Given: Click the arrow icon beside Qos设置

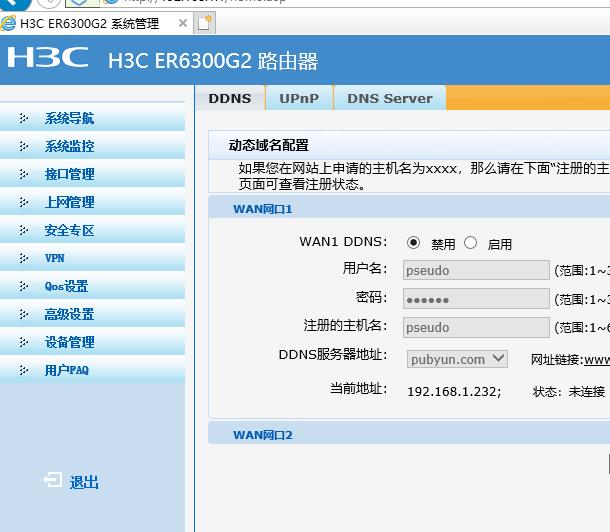Looking at the screenshot, I should pyautogui.click(x=24, y=286).
